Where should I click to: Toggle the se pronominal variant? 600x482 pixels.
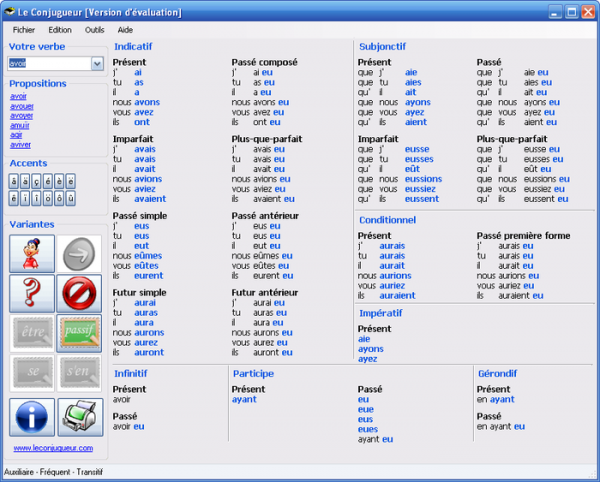(31, 373)
